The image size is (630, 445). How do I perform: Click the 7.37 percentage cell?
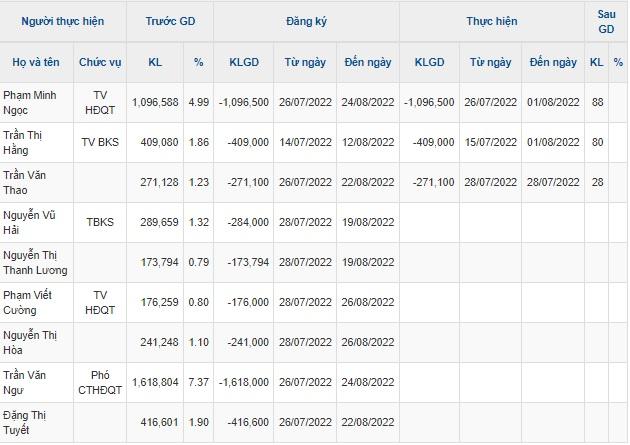(198, 382)
